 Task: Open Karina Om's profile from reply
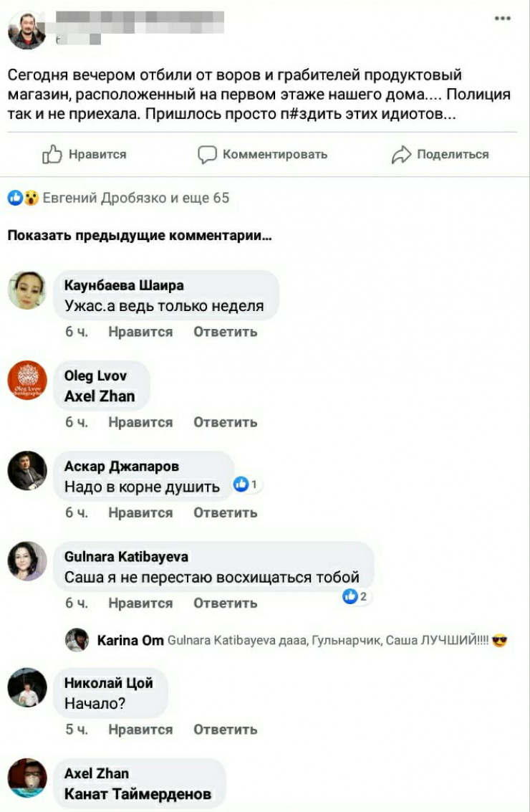coord(130,641)
